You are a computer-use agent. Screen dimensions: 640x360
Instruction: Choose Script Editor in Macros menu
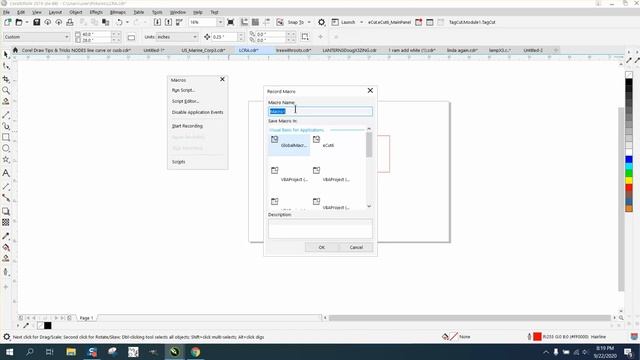click(185, 101)
